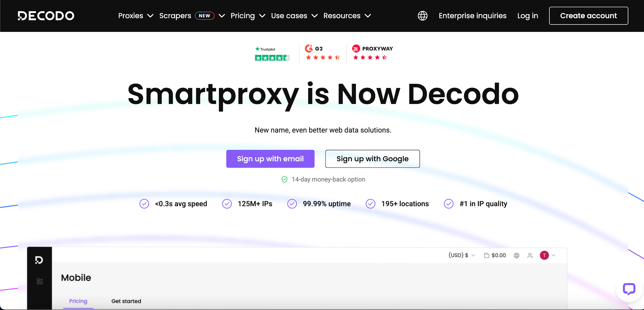The image size is (644, 310).
Task: Expand the Pricing menu in header
Action: pyautogui.click(x=248, y=16)
